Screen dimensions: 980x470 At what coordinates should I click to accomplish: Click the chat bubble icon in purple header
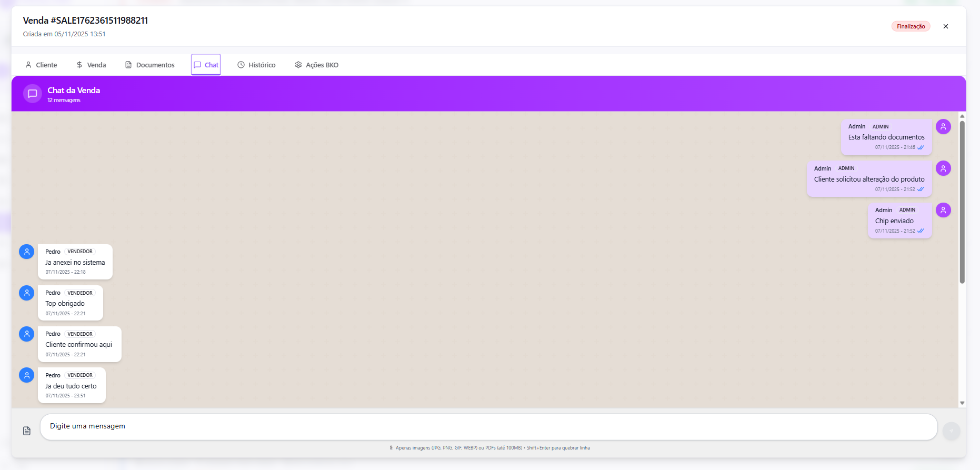[x=32, y=94]
